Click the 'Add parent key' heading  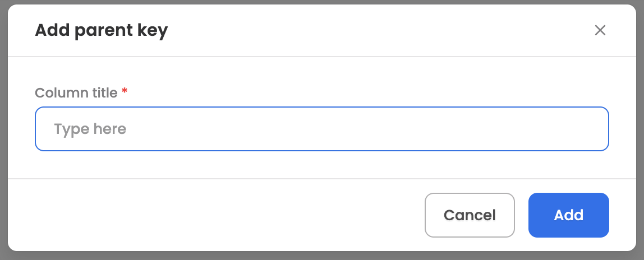coord(101,31)
